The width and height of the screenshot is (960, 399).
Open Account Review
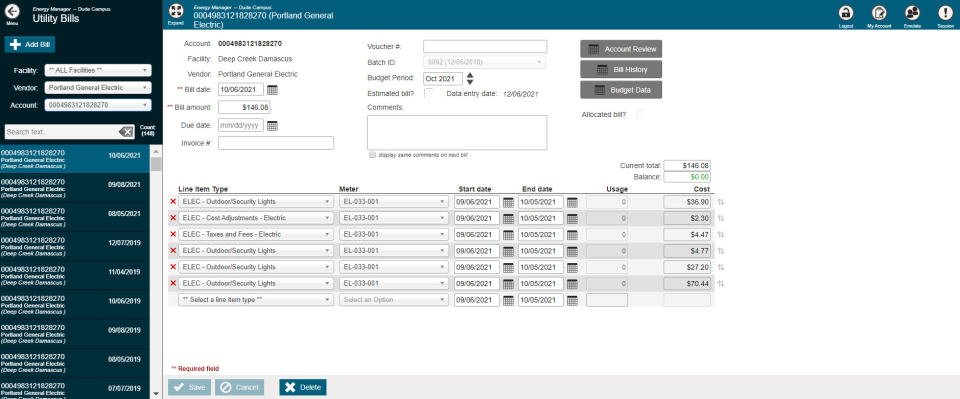pyautogui.click(x=621, y=49)
